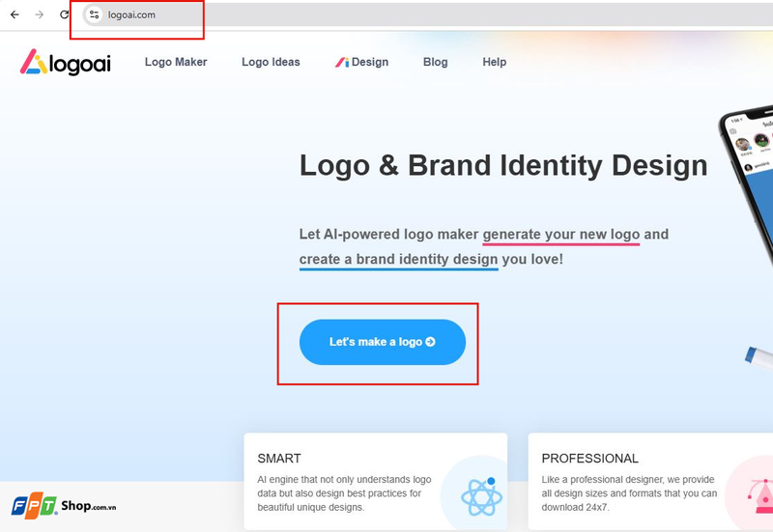
Task: Open the Design menu item
Action: [361, 62]
